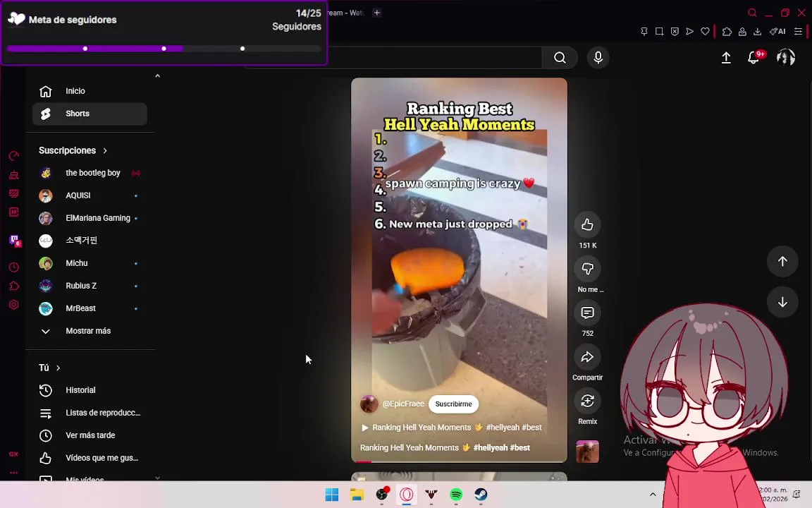Open the Twitch icon in the Opera sidebar
This screenshot has width=812, height=508.
pos(15,241)
